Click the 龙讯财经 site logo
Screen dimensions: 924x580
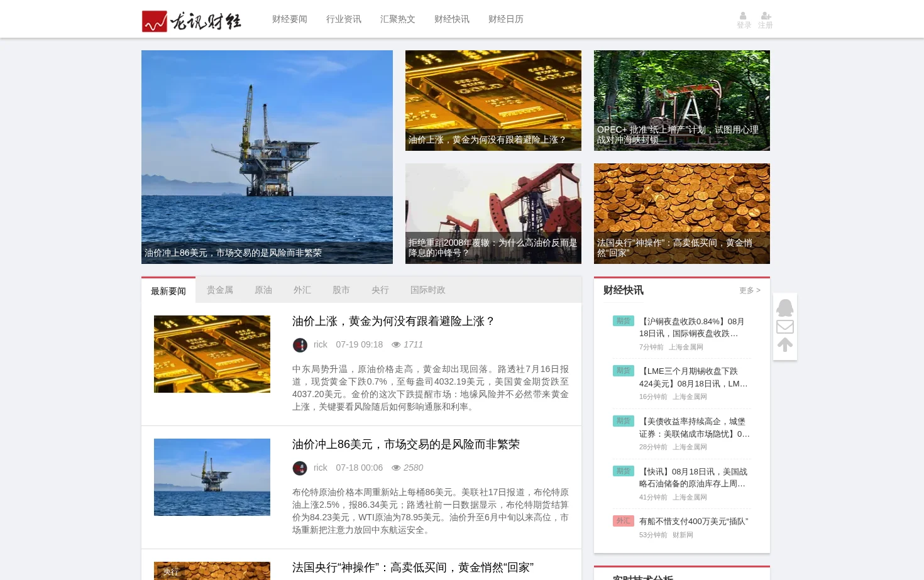192,21
